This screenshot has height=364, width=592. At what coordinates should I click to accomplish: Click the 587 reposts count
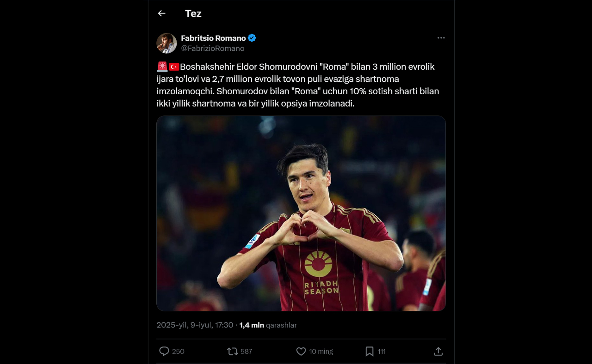point(247,352)
